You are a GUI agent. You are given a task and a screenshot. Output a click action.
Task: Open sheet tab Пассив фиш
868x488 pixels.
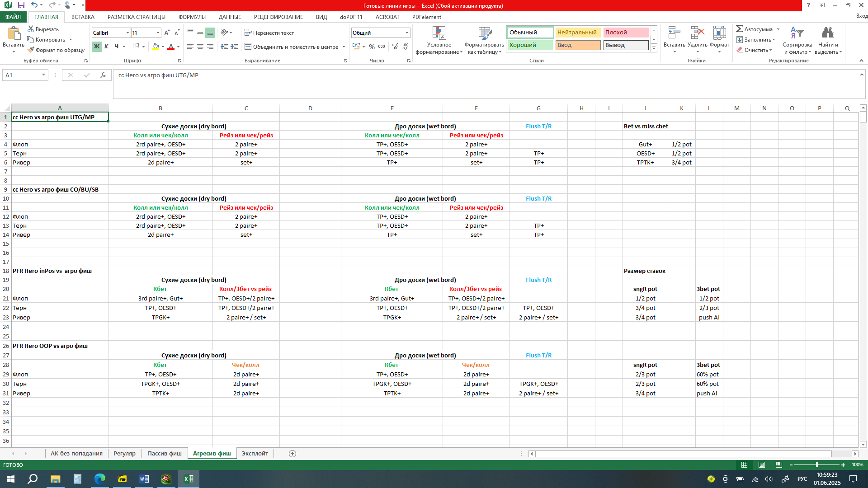point(165,454)
